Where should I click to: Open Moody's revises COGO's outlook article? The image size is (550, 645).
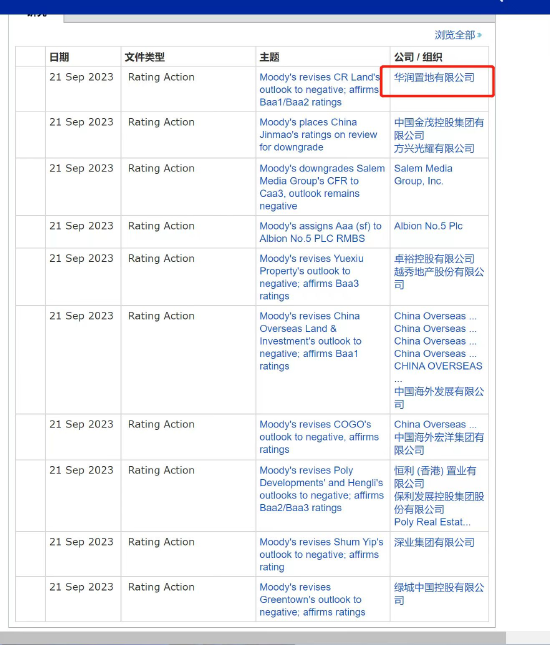click(319, 437)
